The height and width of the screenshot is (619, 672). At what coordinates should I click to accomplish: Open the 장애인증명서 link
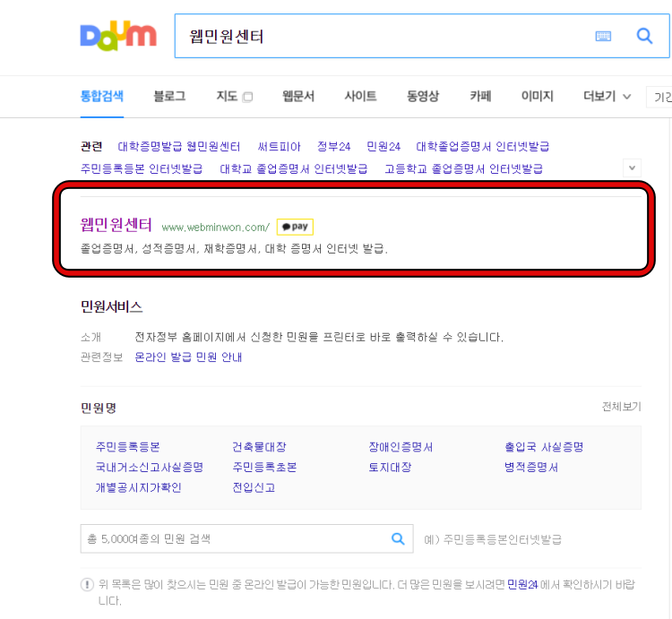click(x=401, y=447)
